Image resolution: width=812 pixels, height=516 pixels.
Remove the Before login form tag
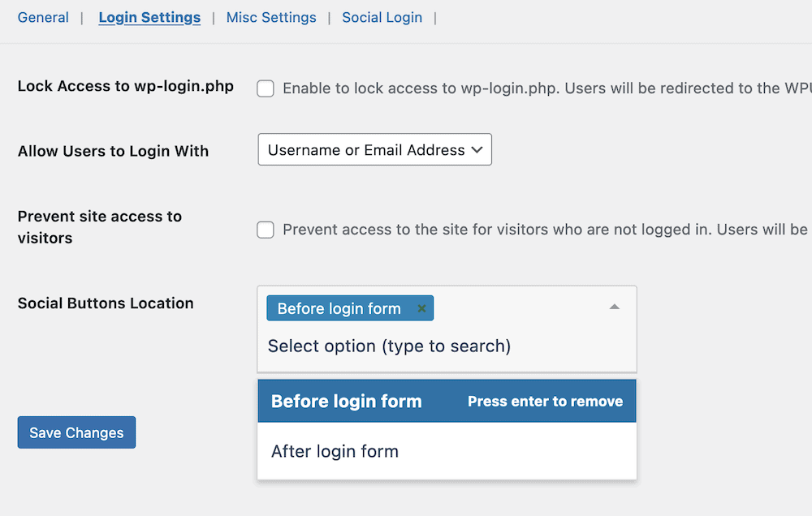pyautogui.click(x=421, y=308)
